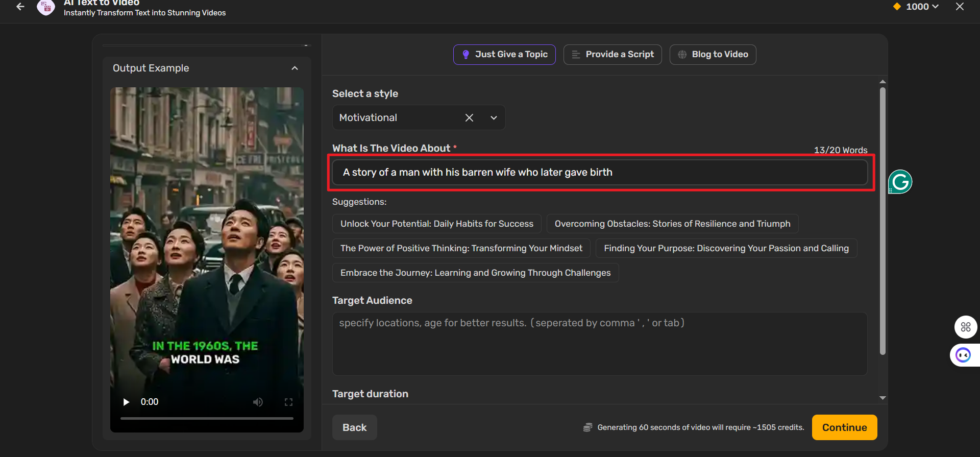Play the output example video
This screenshot has width=980, height=457.
click(126, 402)
